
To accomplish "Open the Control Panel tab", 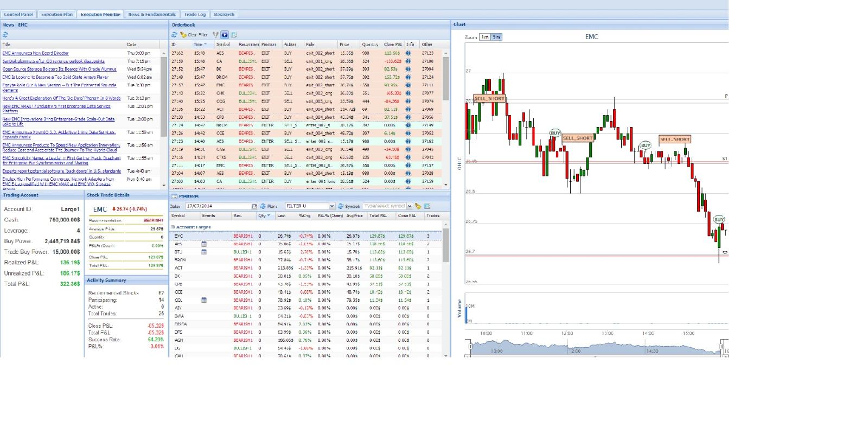I will [x=18, y=15].
